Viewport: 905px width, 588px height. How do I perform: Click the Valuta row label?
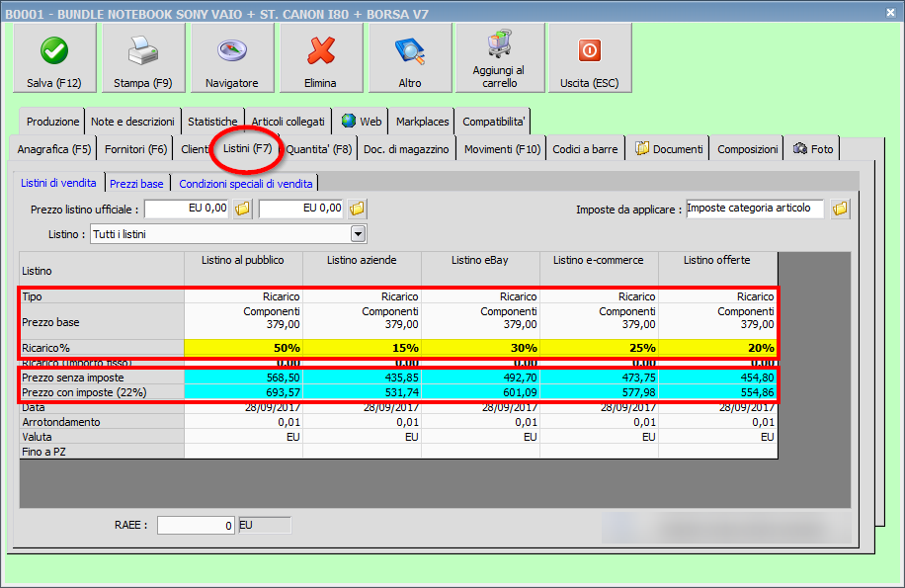point(102,437)
